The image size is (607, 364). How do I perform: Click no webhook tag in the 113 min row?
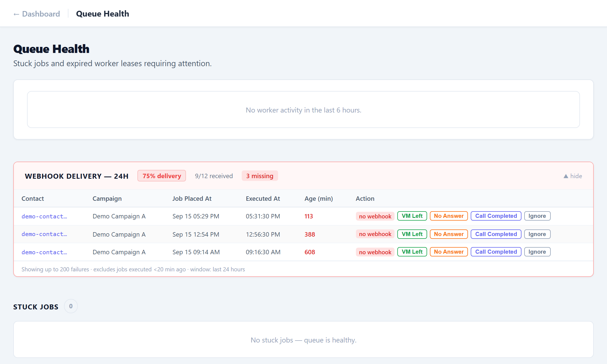(x=375, y=216)
